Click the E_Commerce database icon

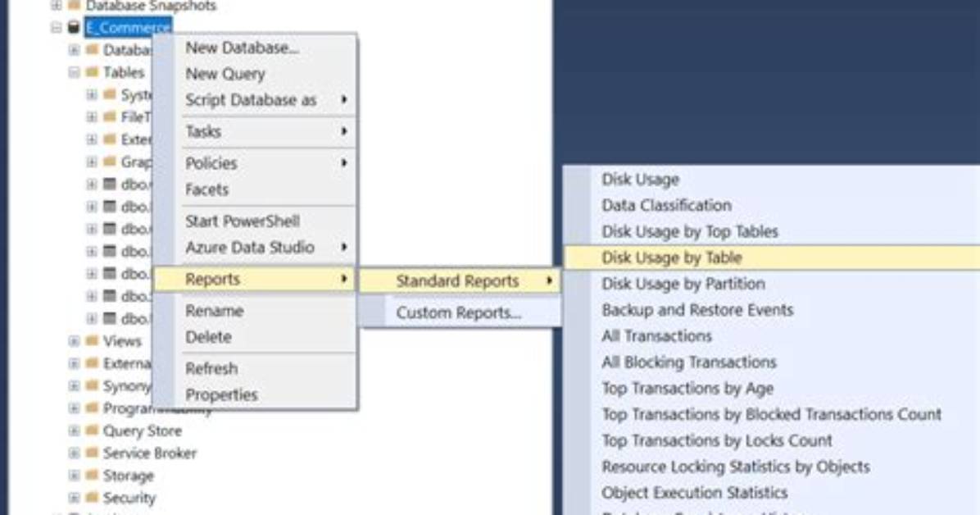pos(74,28)
